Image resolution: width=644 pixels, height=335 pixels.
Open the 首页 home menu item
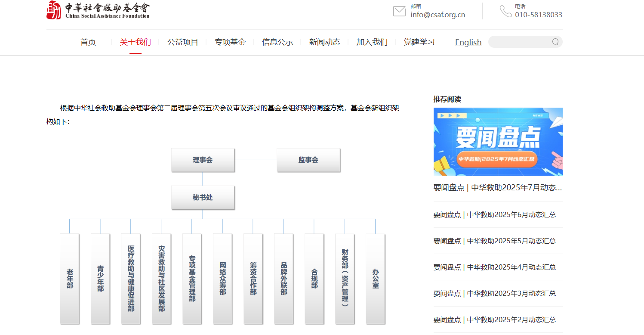pos(88,42)
